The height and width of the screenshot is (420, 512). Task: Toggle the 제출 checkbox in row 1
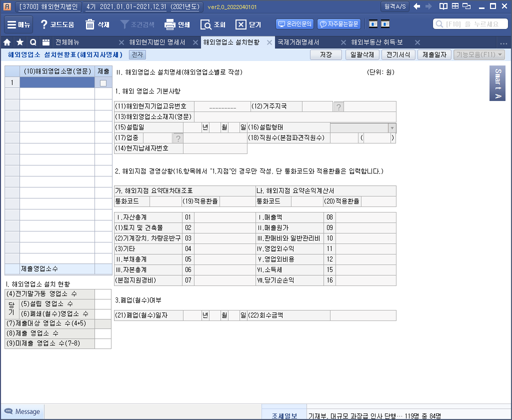tap(103, 83)
